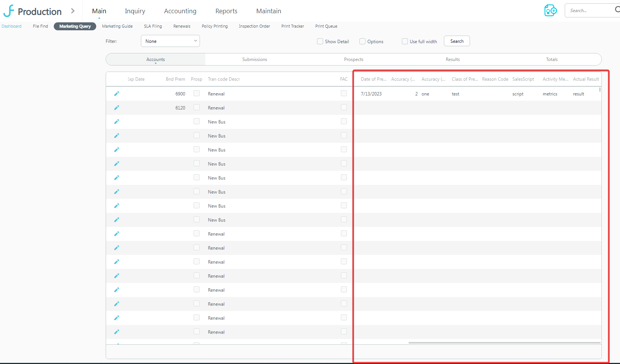This screenshot has height=364, width=620.
Task: Click the vertical scrollbar thumb beside Actual Result
Action: tap(600, 89)
